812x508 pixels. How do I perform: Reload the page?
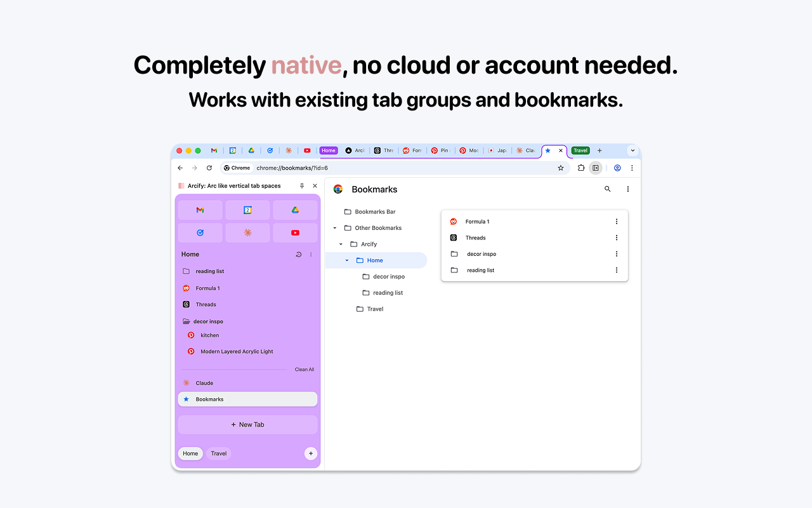pyautogui.click(x=209, y=168)
